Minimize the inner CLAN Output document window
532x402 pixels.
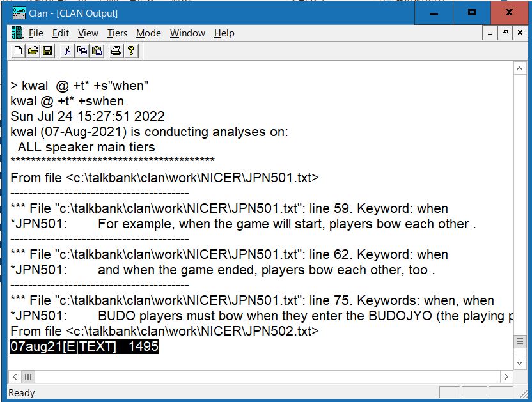[490, 33]
